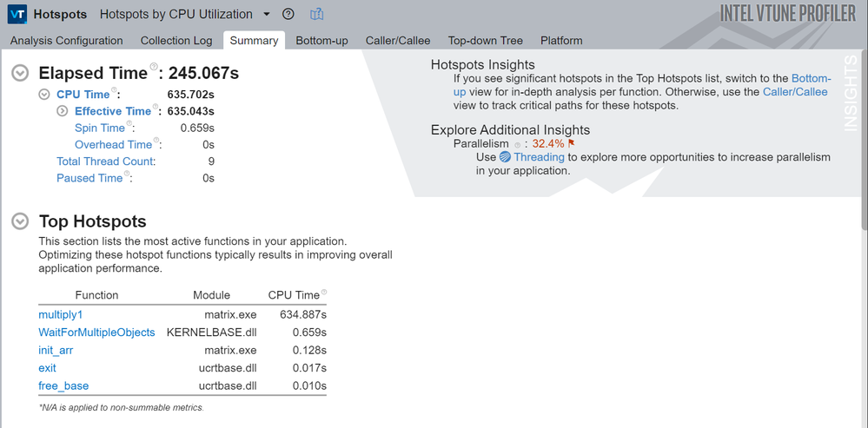868x428 pixels.
Task: Click the help icon beside Spin Time
Action: (129, 124)
